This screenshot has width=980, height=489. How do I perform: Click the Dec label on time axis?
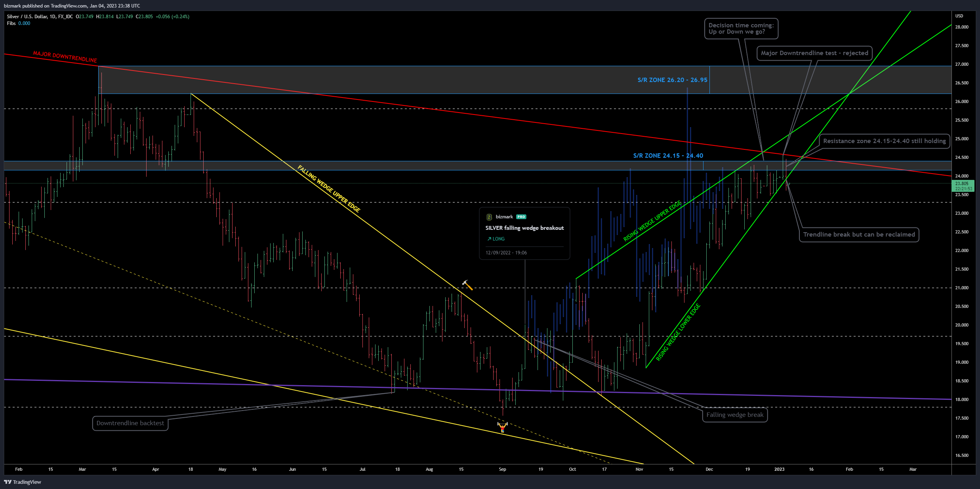pos(709,469)
